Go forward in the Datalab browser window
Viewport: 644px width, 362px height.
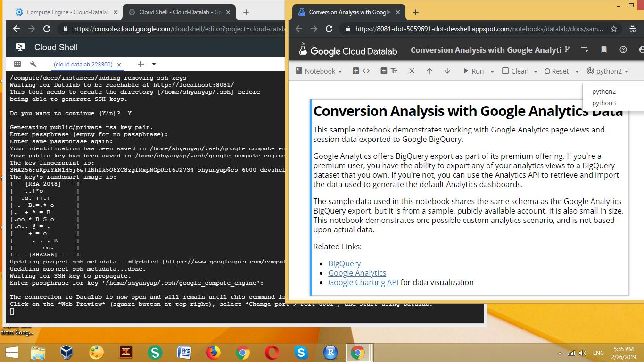tap(314, 29)
